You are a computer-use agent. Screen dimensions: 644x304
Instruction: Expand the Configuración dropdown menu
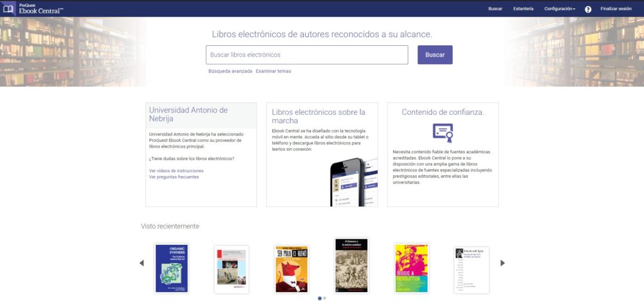coord(560,9)
